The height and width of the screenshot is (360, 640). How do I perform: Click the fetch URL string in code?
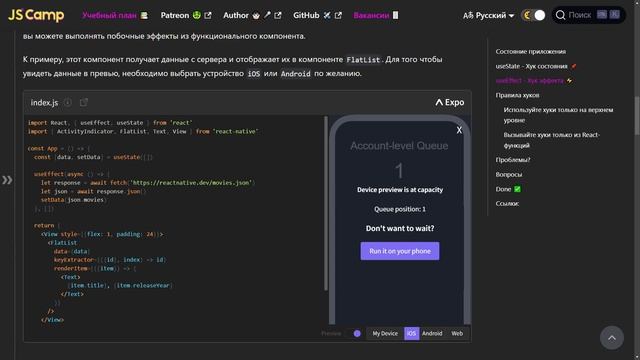coord(191,182)
